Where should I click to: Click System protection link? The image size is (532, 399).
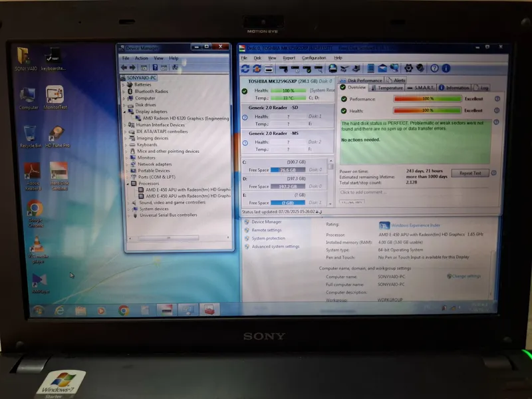269,239
